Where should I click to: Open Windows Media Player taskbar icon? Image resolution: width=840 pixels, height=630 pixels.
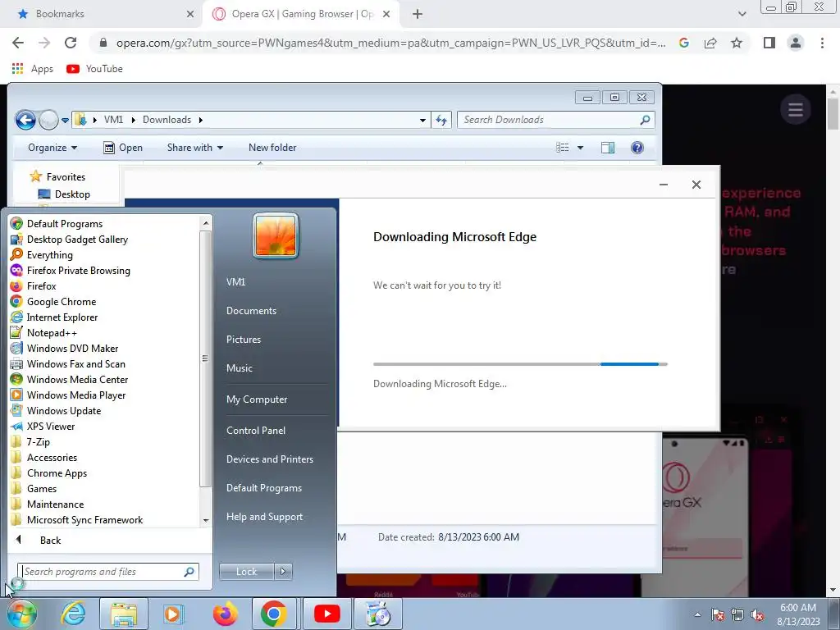(x=172, y=614)
